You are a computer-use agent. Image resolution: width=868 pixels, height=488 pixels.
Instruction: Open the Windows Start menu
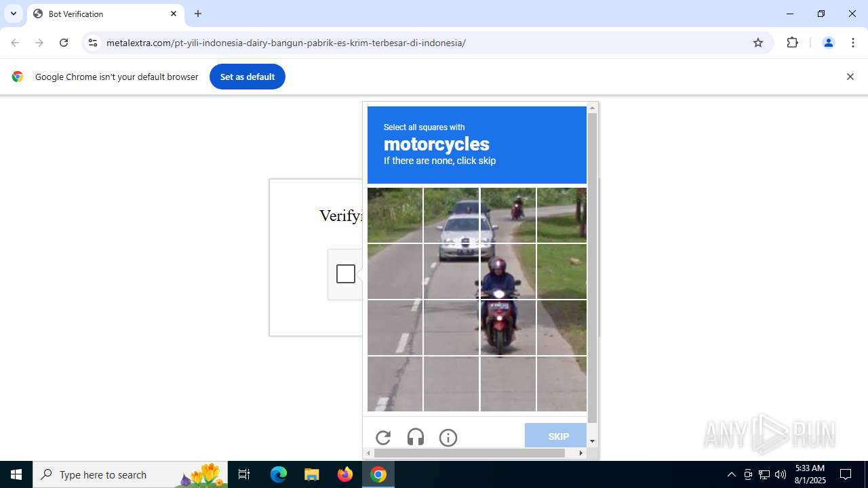16,474
